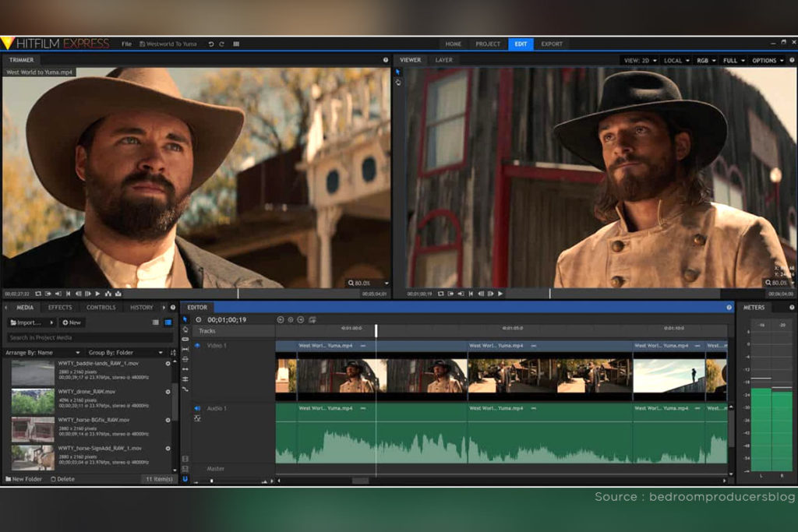Viewport: 798px width, 532px height.
Task: Switch Media panel to thumbnail preview view
Action: pos(168,322)
